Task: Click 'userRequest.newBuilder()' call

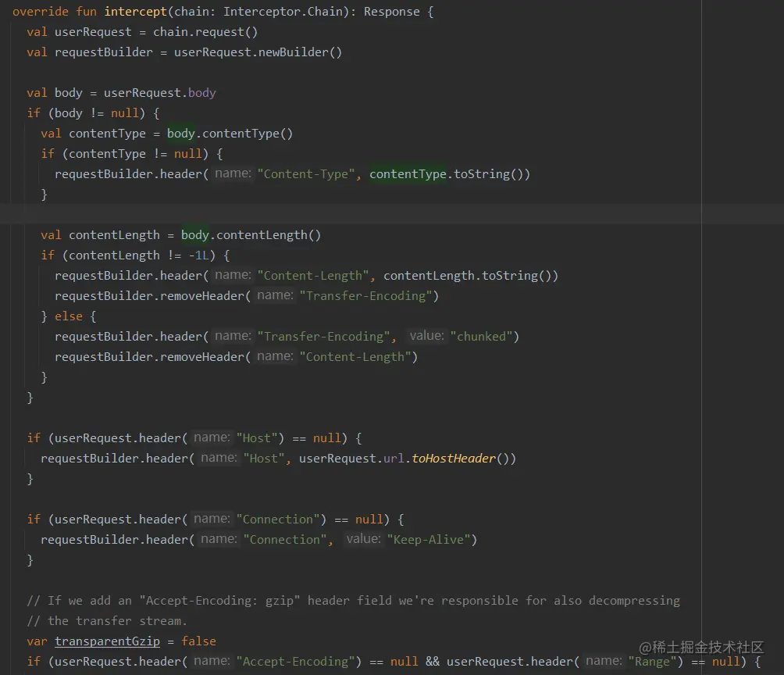Action: 258,52
